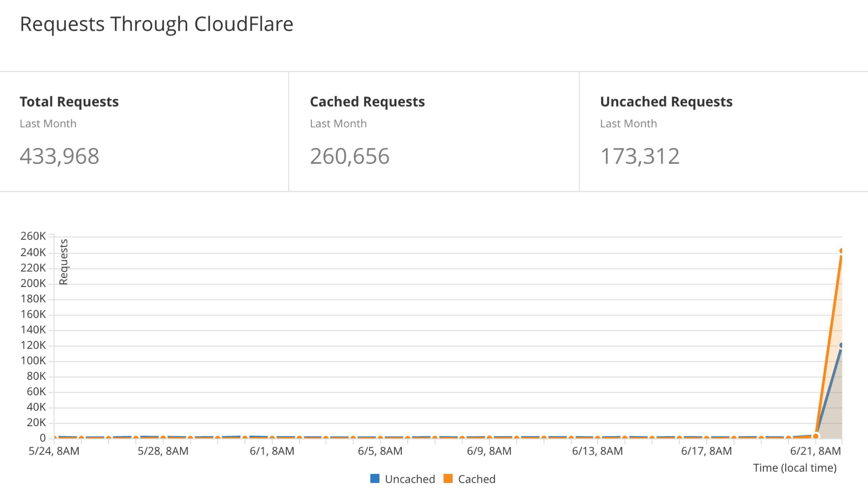Click the orange Cached legend swatch

(x=448, y=478)
